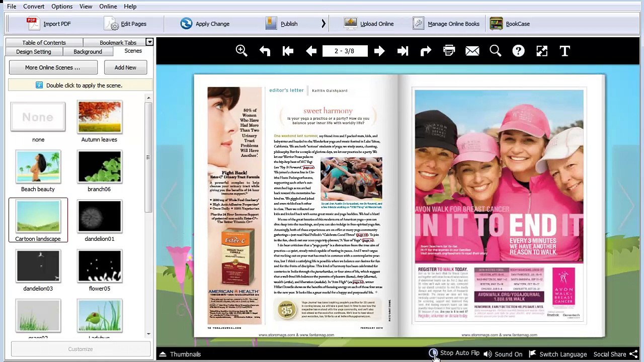Viewport: 644px width, 362px height.
Task: Select the text tool T icon
Action: coord(565,51)
